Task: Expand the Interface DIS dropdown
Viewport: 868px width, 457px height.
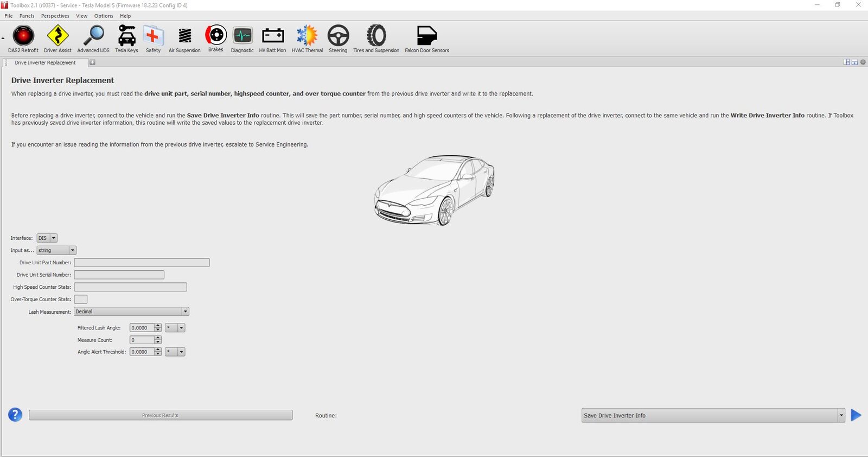Action: coord(54,238)
